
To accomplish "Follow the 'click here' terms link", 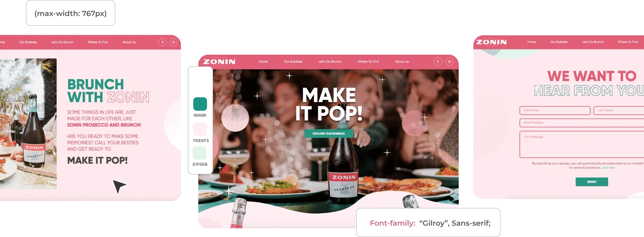I will click(608, 168).
